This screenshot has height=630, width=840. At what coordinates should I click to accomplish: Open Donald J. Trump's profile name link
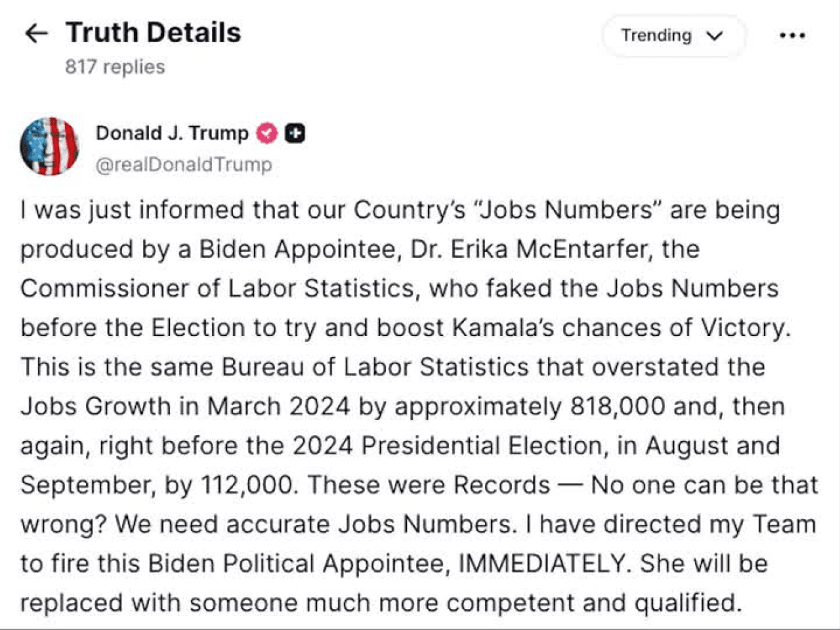[172, 133]
